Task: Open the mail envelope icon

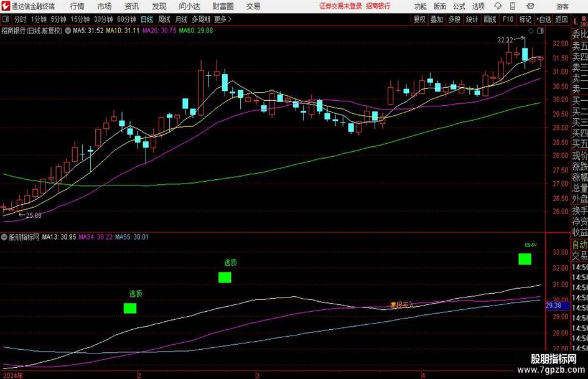Action: tap(530, 6)
